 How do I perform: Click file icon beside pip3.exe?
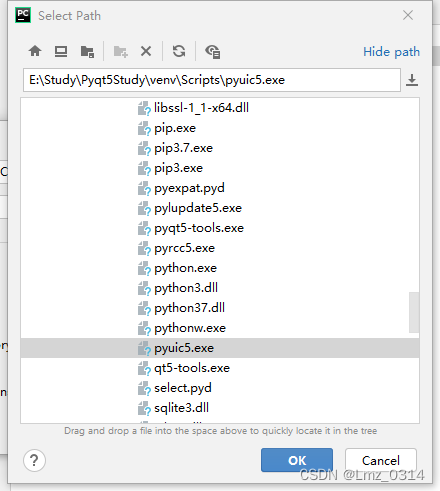144,169
